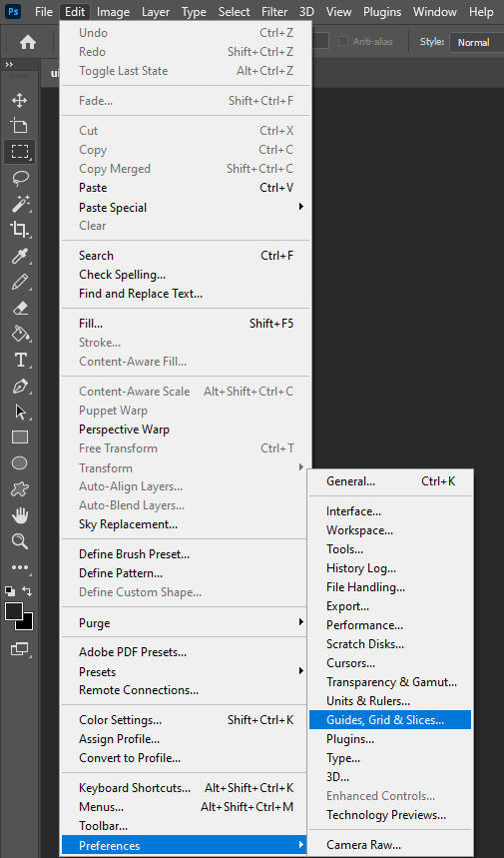Open the Type menu

pyautogui.click(x=194, y=12)
